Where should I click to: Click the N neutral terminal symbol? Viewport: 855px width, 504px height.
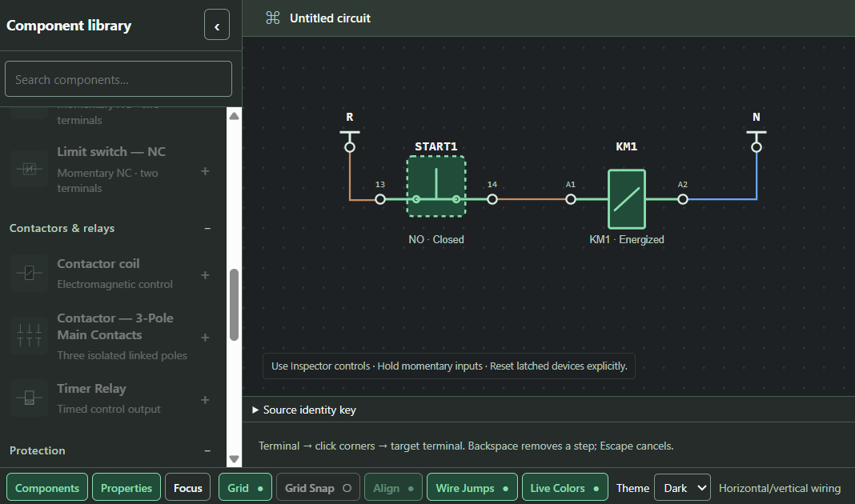click(757, 141)
